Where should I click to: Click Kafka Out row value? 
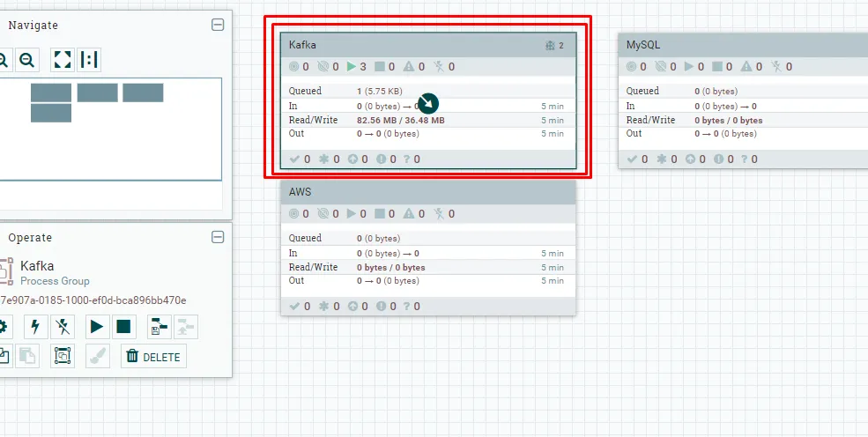click(388, 133)
